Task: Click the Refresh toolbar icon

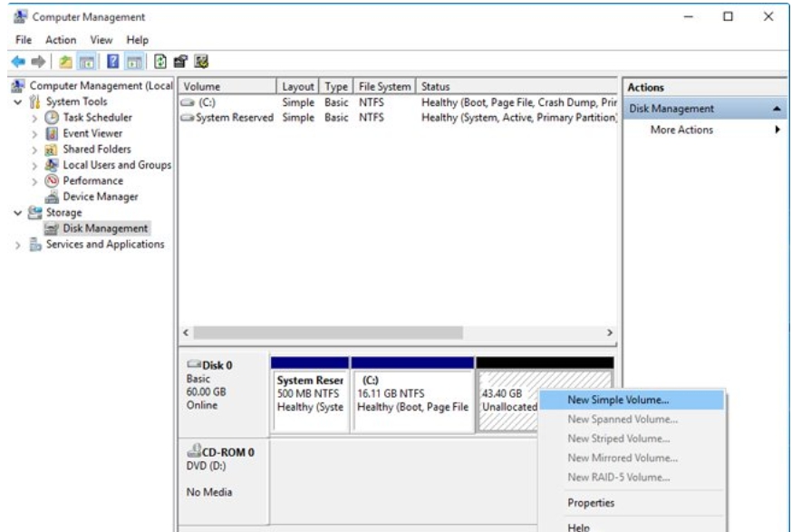Action: [159, 62]
